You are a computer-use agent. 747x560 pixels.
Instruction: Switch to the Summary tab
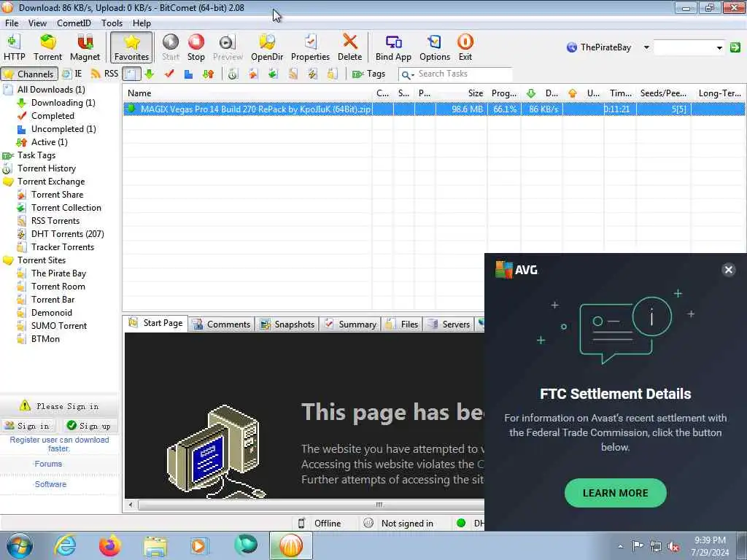[350, 324]
